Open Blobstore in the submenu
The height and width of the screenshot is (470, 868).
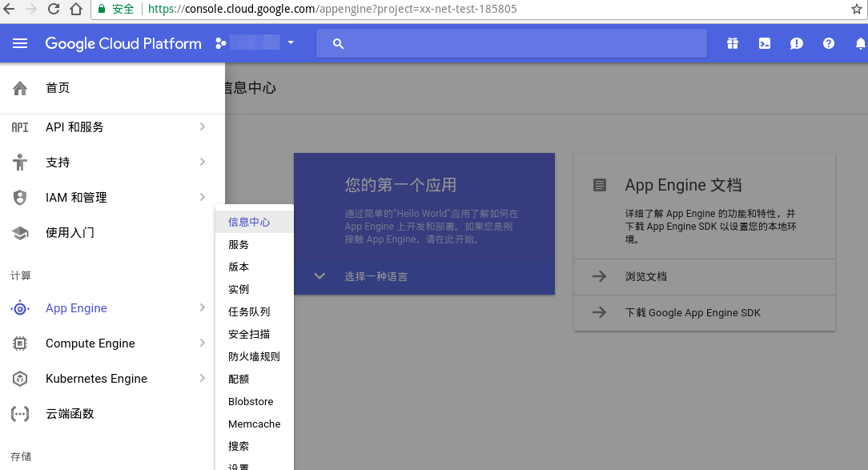(x=254, y=401)
